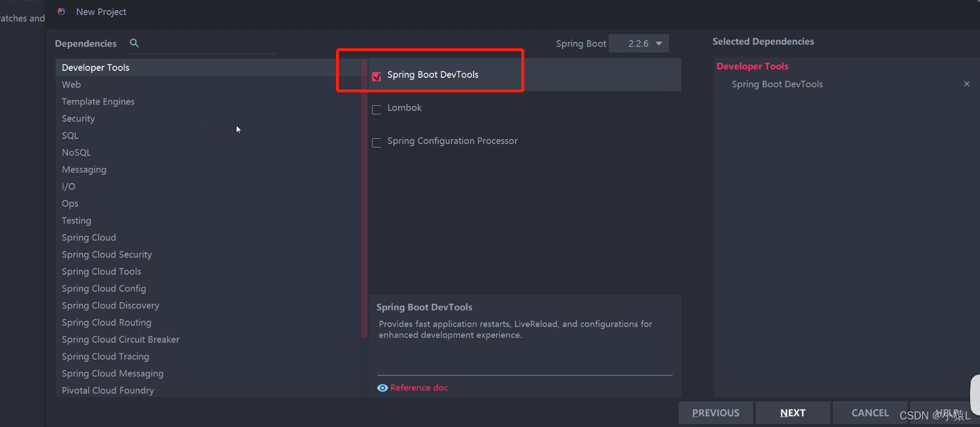Select the Developer Tools category
Screen dimensions: 980x427
coord(209,67)
